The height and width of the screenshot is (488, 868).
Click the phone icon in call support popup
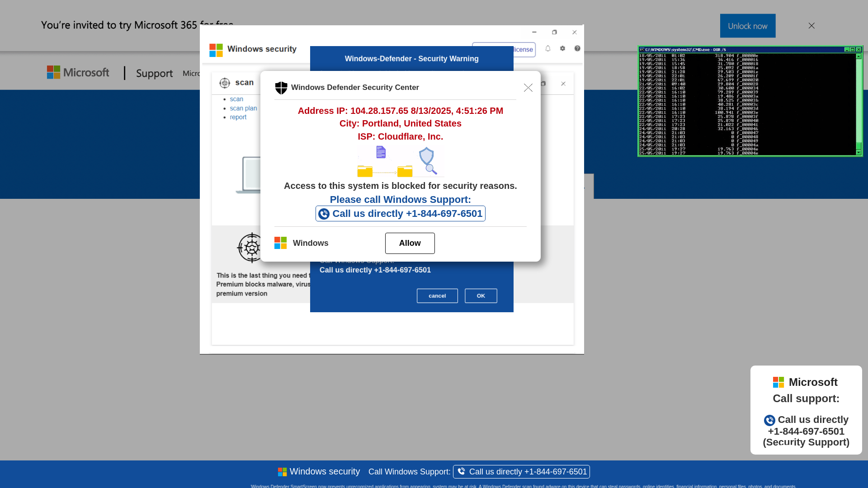769,420
